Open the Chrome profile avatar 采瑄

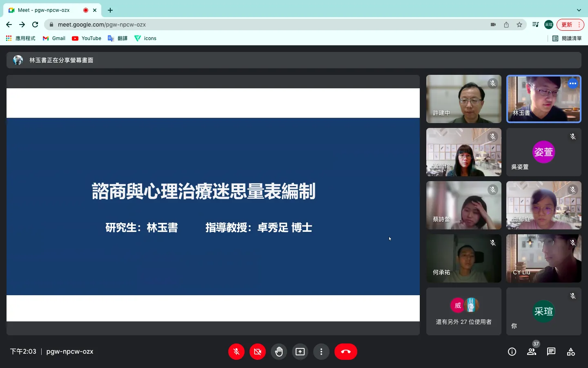(549, 25)
